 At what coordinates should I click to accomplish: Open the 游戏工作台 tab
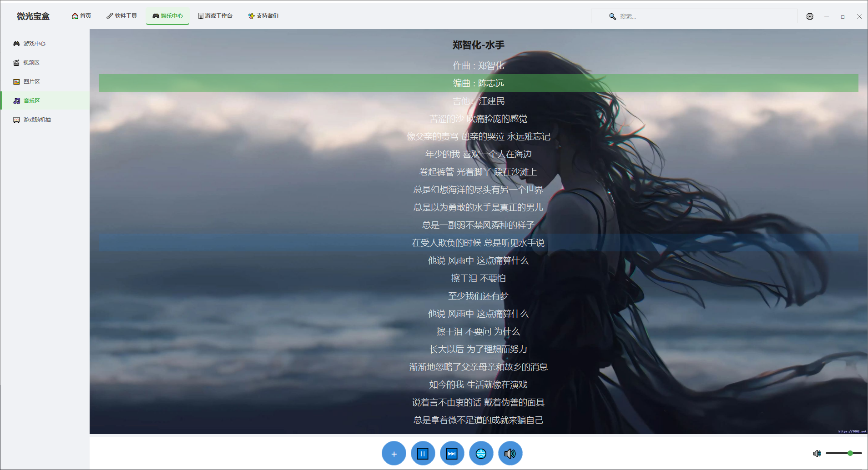tap(215, 16)
